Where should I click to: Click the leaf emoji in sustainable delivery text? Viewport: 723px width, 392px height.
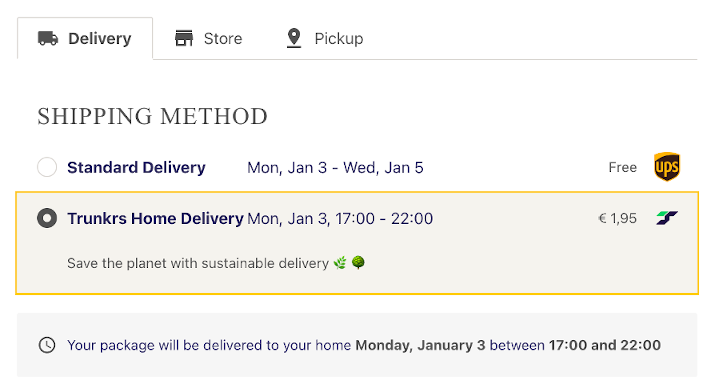coord(340,263)
